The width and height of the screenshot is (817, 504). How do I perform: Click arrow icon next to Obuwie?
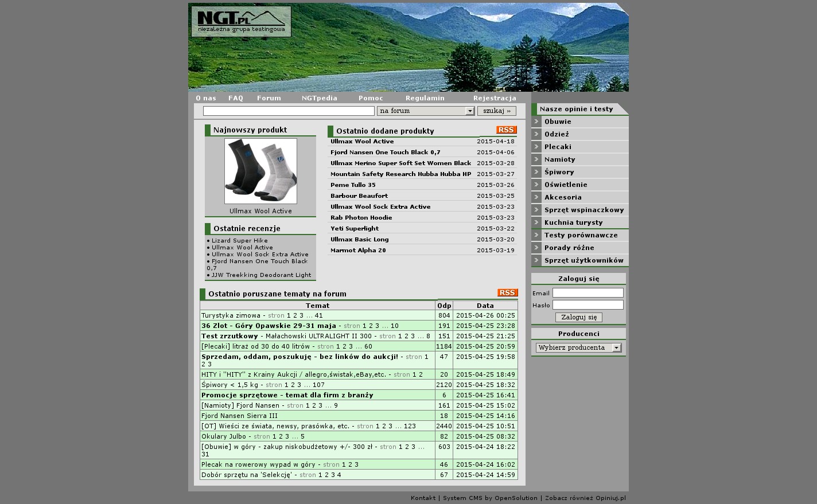click(x=536, y=122)
